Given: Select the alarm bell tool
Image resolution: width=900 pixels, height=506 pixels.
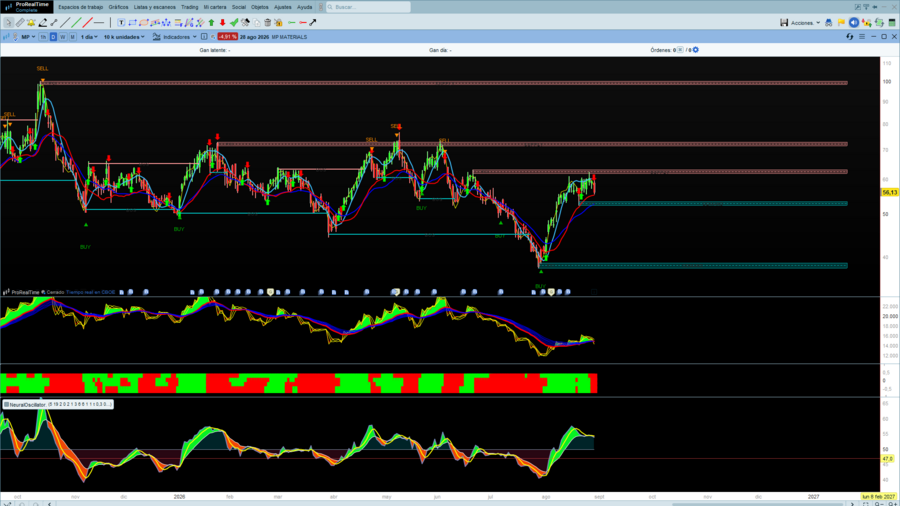Looking at the screenshot, I should pyautogui.click(x=31, y=22).
